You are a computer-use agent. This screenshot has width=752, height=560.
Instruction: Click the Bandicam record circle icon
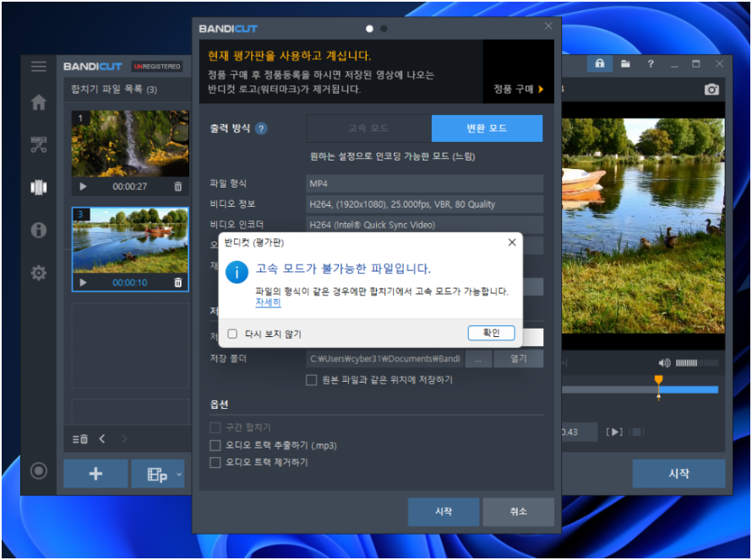[x=38, y=470]
